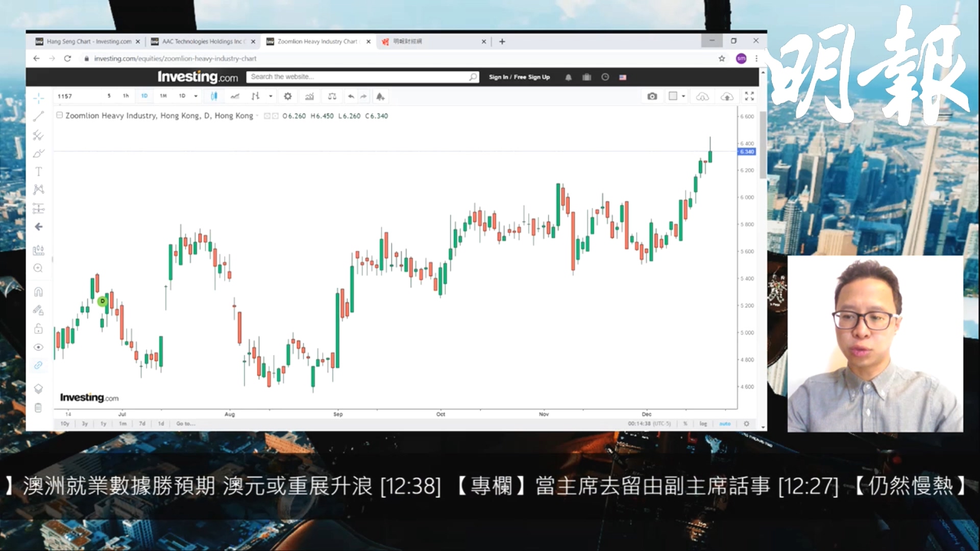Viewport: 980px width, 551px height.
Task: Enter fullscreen chart mode
Action: (749, 96)
